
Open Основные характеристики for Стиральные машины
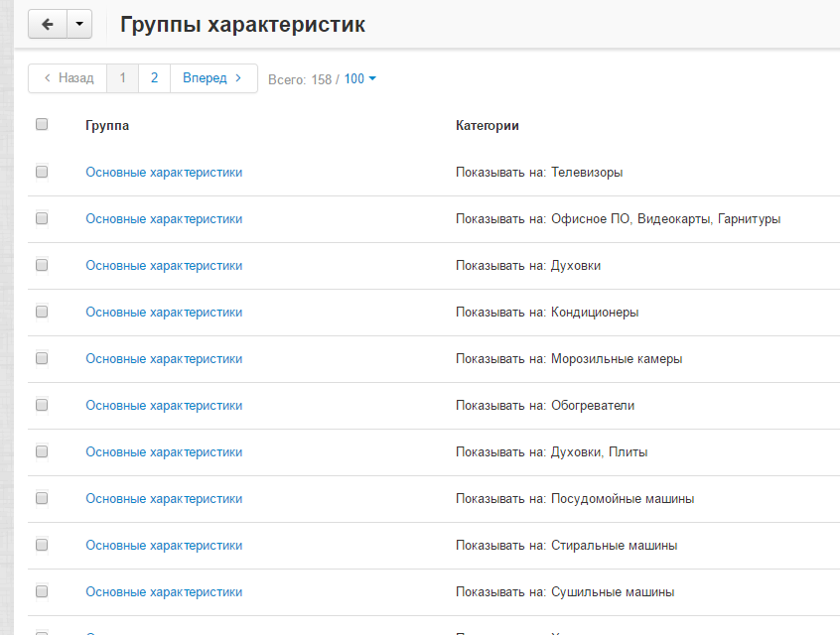pos(164,545)
